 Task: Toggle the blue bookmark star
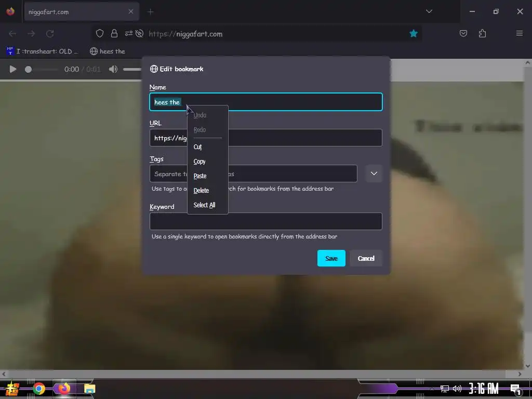point(413,34)
